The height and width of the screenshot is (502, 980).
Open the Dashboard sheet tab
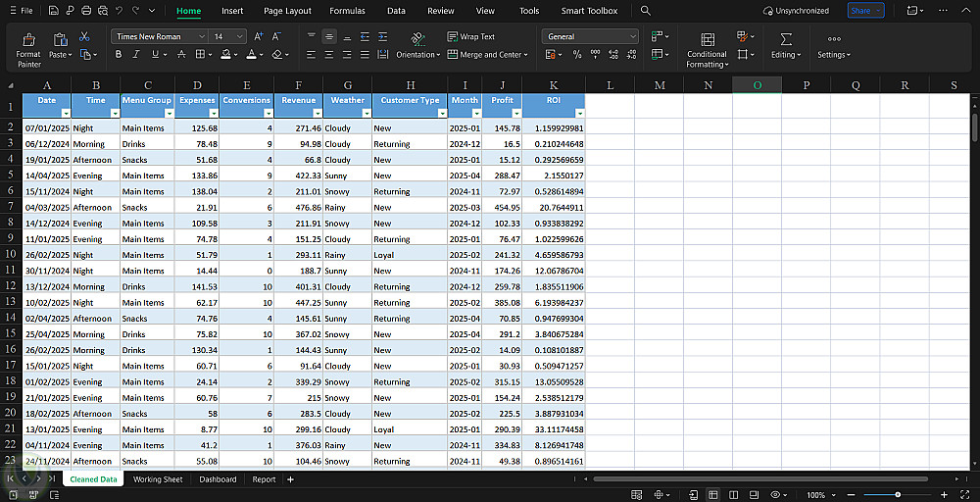pyautogui.click(x=218, y=479)
